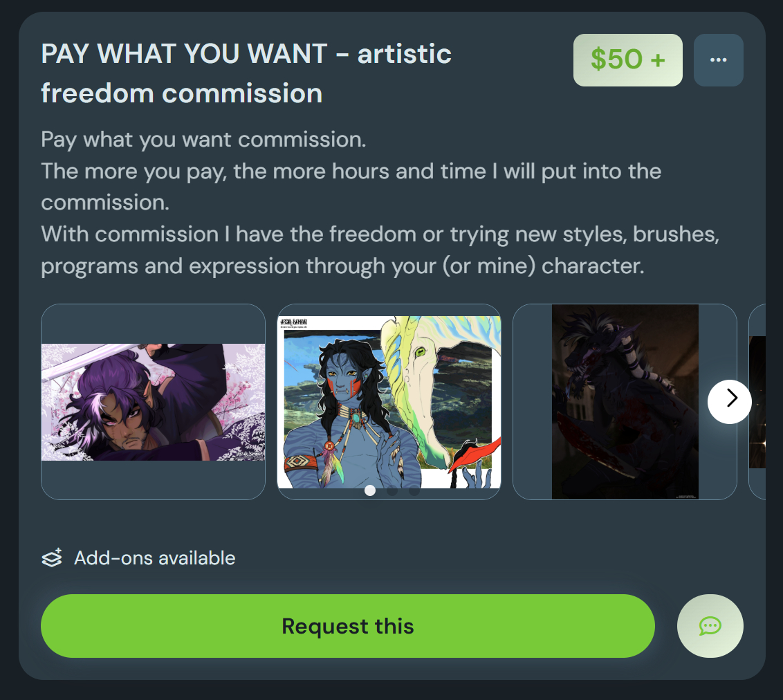Viewport: 783px width, 700px height.
Task: Click the PAY WHAT YOU WANT commission title
Action: 246,73
